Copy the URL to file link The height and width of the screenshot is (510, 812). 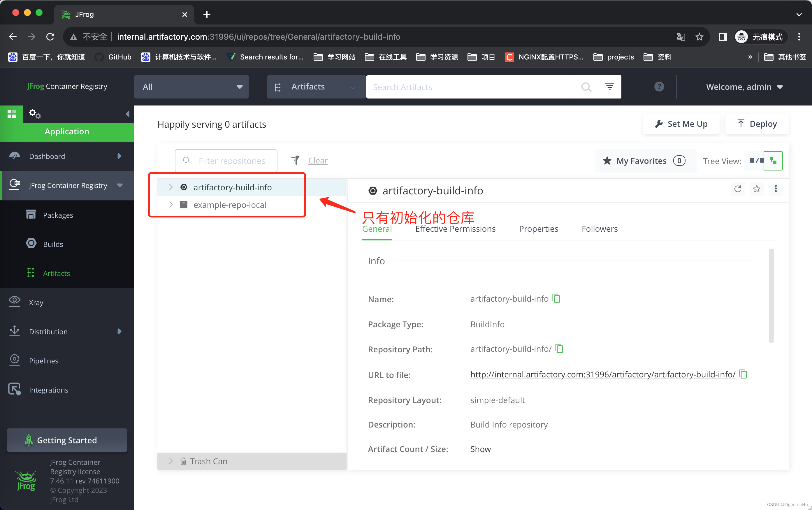pos(743,374)
